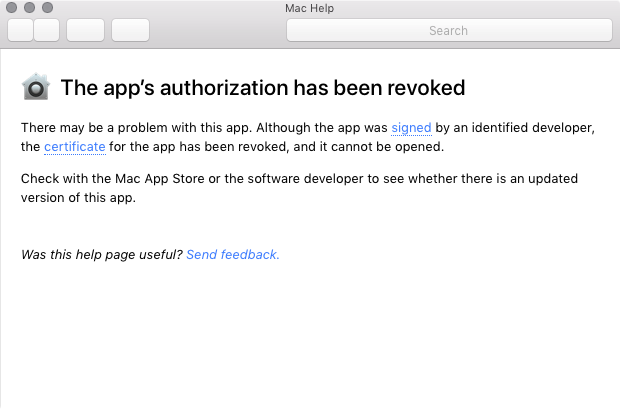Click the "authorization has been revoked" heading

pyautogui.click(x=263, y=88)
